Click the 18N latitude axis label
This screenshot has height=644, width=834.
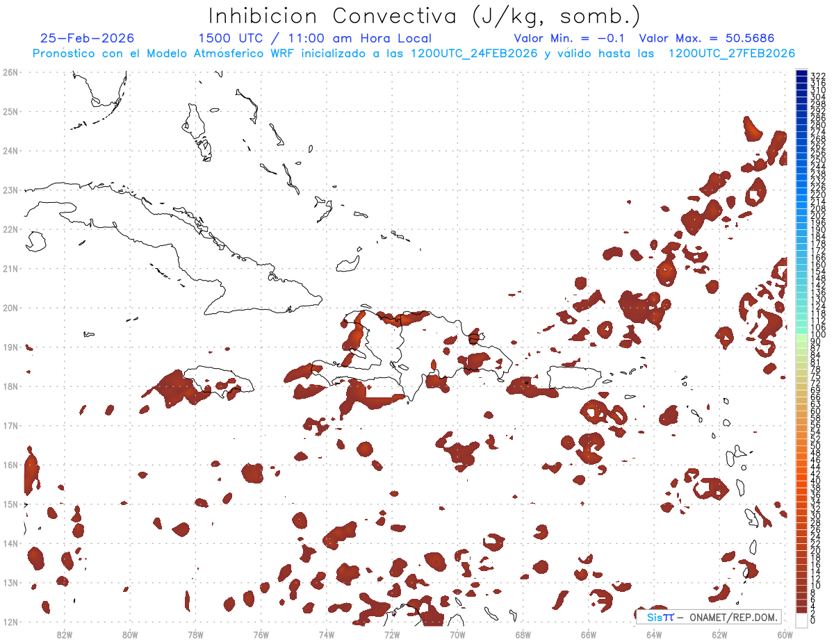10,386
